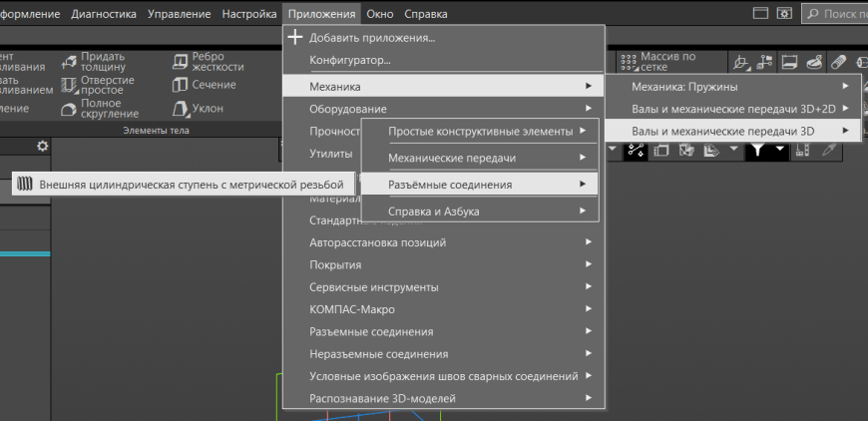This screenshot has height=421, width=868.
Task: Open the panel settings gear icon
Action: click(42, 146)
